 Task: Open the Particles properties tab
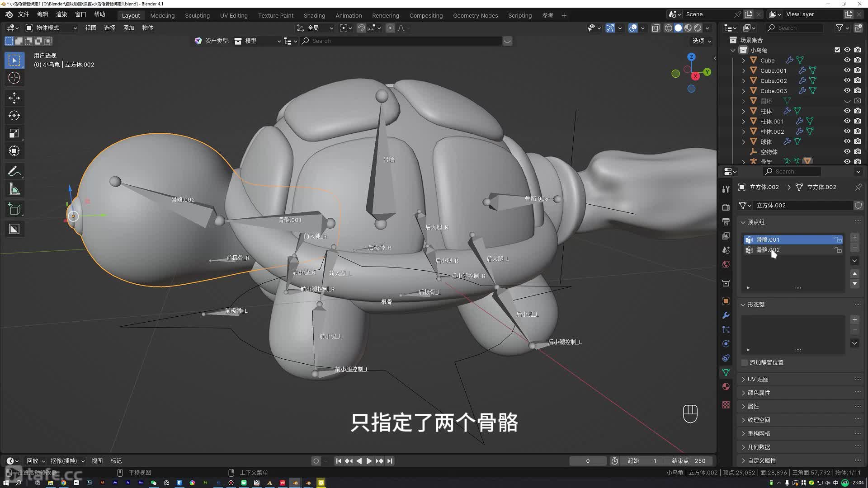(726, 329)
